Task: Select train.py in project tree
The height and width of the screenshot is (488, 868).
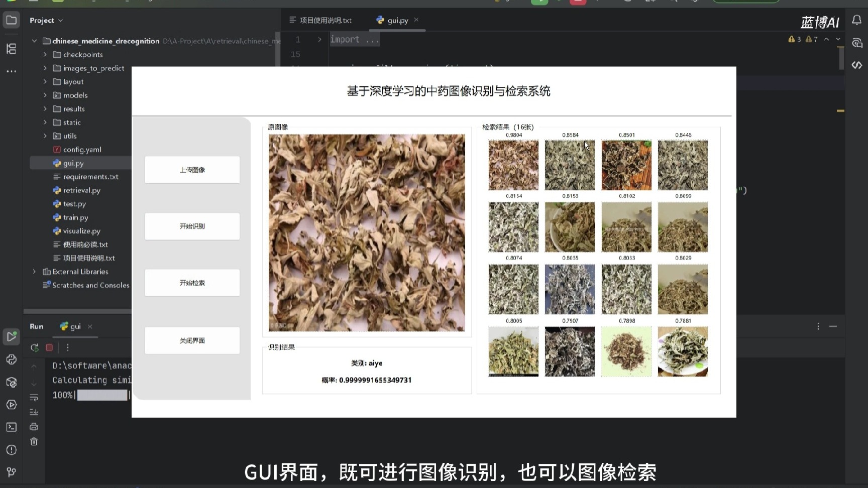Action: (x=70, y=217)
